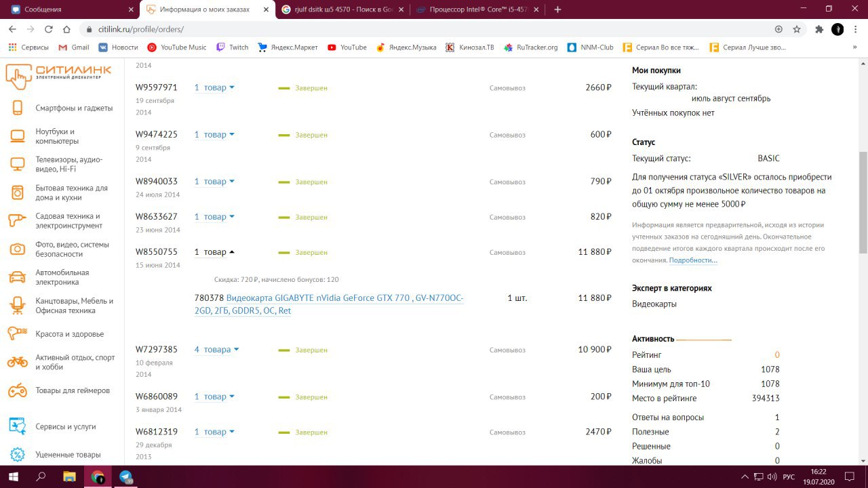Open active leisure bicycle icon

click(x=18, y=362)
